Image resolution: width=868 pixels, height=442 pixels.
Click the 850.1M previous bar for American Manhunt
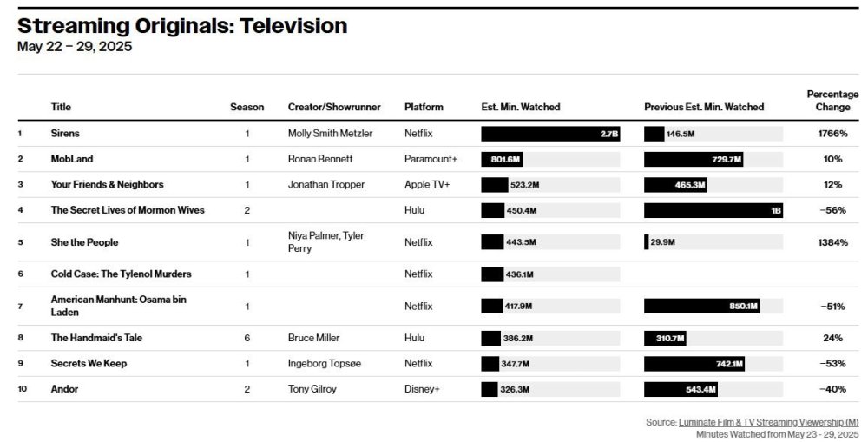(702, 306)
